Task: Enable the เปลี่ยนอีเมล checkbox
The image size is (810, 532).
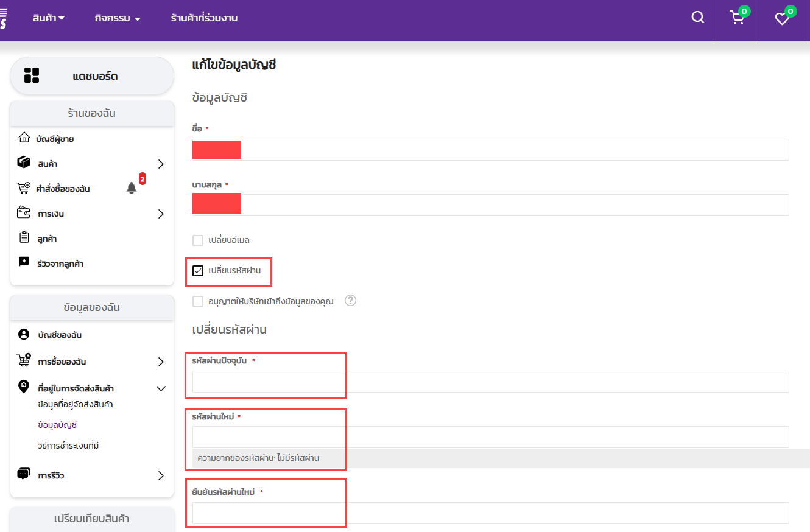Action: point(198,240)
